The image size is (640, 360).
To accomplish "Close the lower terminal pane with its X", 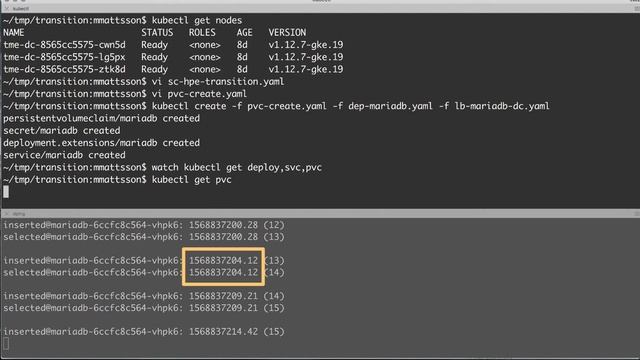I will (x=6, y=214).
